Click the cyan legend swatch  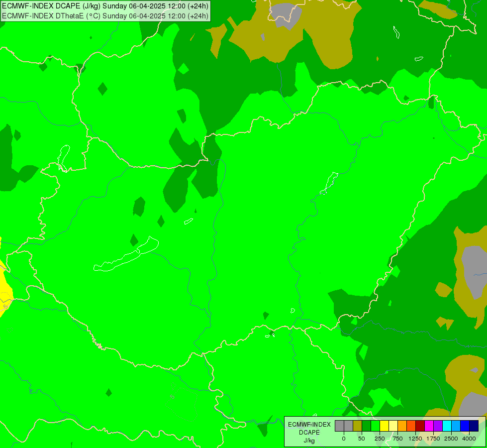pyautogui.click(x=447, y=426)
